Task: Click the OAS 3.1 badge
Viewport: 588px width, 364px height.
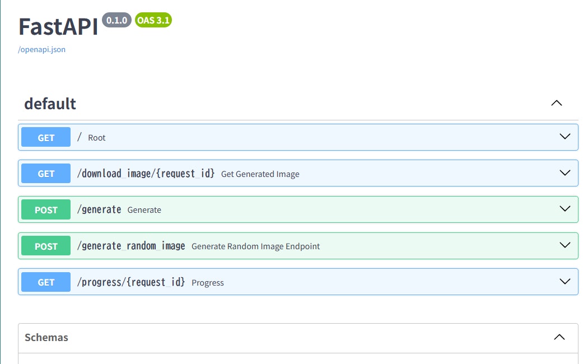Action: (x=153, y=20)
